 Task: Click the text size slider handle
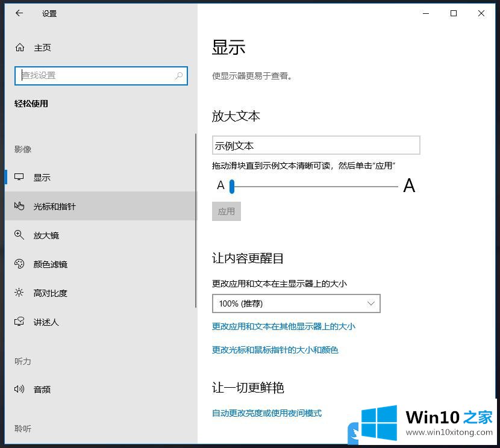[x=231, y=186]
